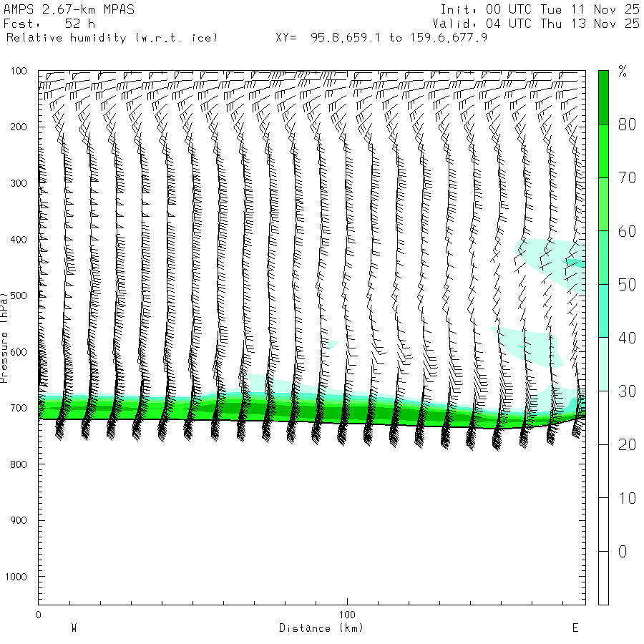644x644 pixels.
Task: Click the 'Valid: 04 UTC Thu 13 Nov 25' text
Action: [x=535, y=24]
